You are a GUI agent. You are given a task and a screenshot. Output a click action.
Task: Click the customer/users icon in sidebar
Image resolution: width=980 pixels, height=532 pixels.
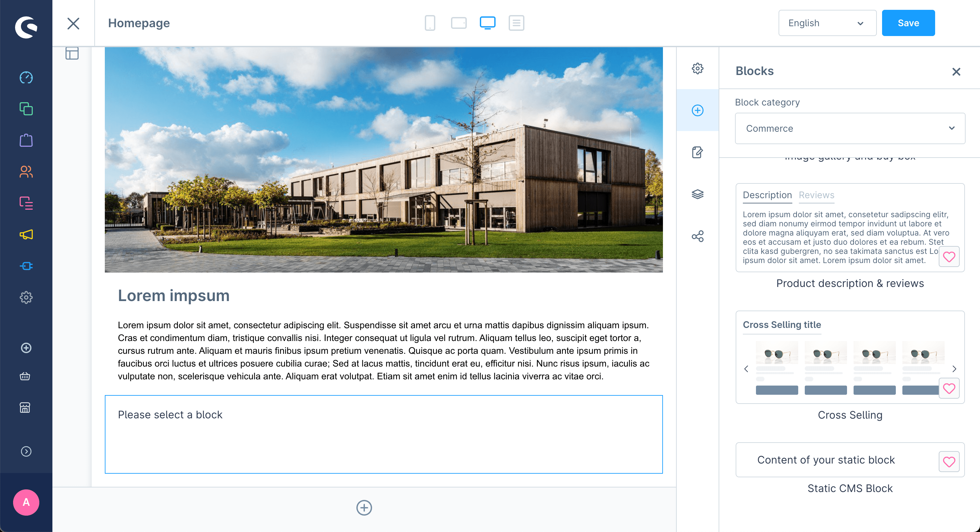[x=26, y=172]
